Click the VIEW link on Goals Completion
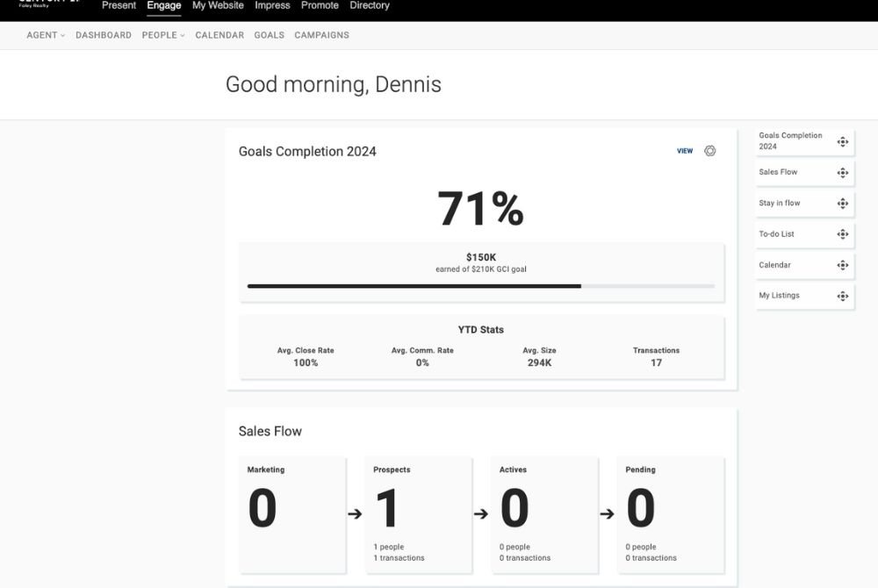Viewport: 878px width, 588px height. click(x=685, y=151)
